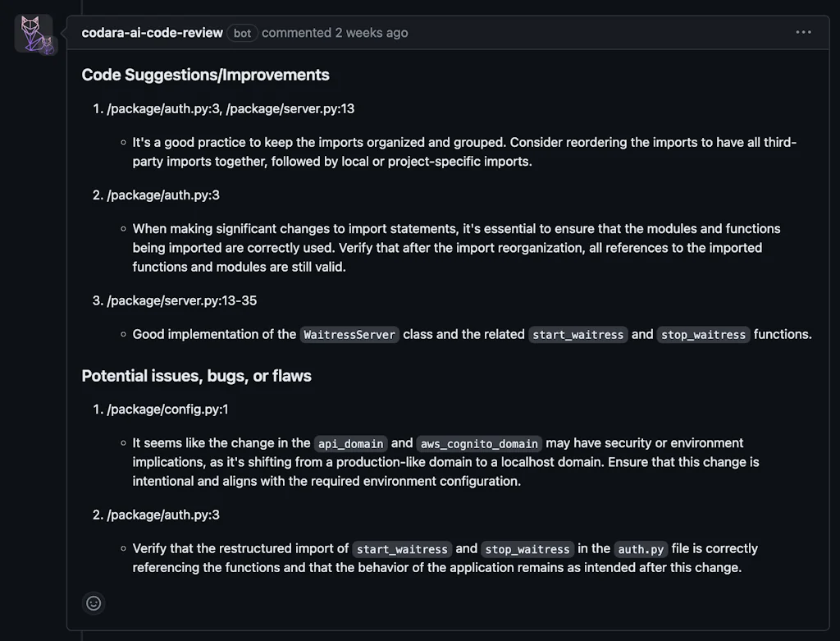Select the WaitressServer inline code snippet
This screenshot has height=641, width=840.
click(349, 335)
